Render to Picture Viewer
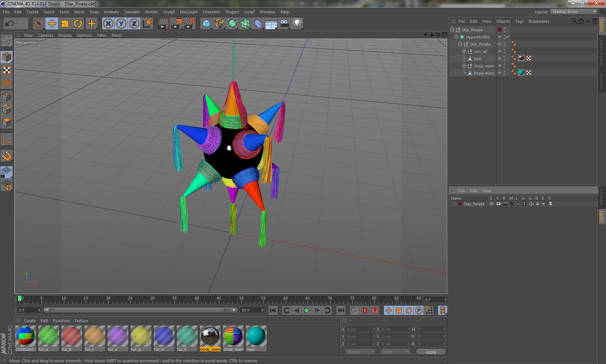Viewport: 606px width, 364px height. click(x=176, y=24)
